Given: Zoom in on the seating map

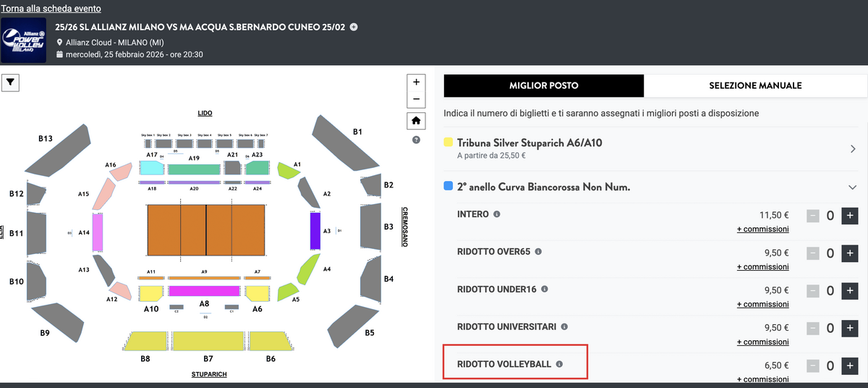Looking at the screenshot, I should pos(416,83).
